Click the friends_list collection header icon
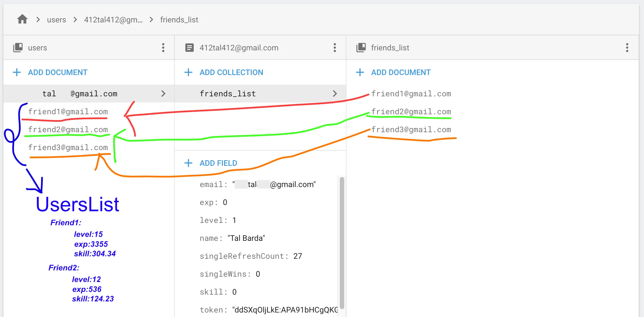Screen dimensions: 644x317 [x=361, y=48]
